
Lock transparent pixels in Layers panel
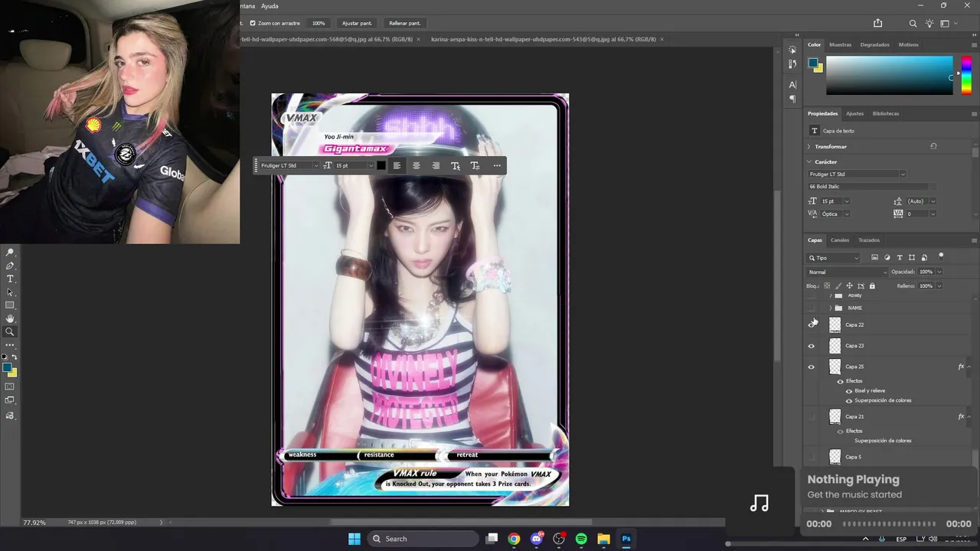(827, 286)
